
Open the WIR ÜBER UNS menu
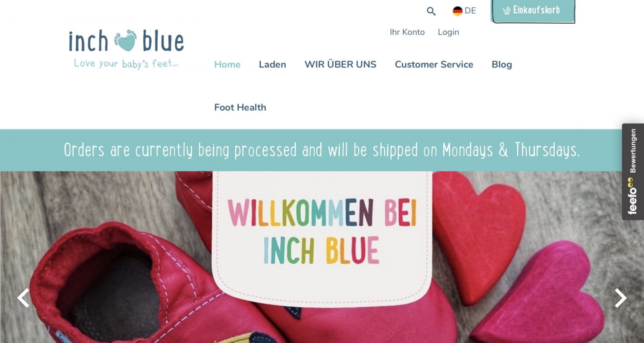point(341,64)
